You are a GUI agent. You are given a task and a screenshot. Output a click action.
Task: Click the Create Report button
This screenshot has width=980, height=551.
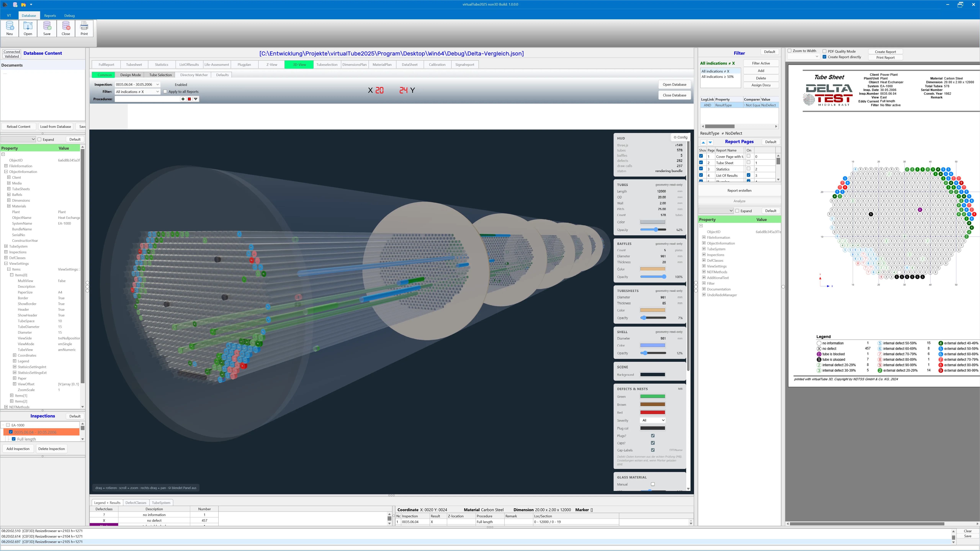click(885, 52)
